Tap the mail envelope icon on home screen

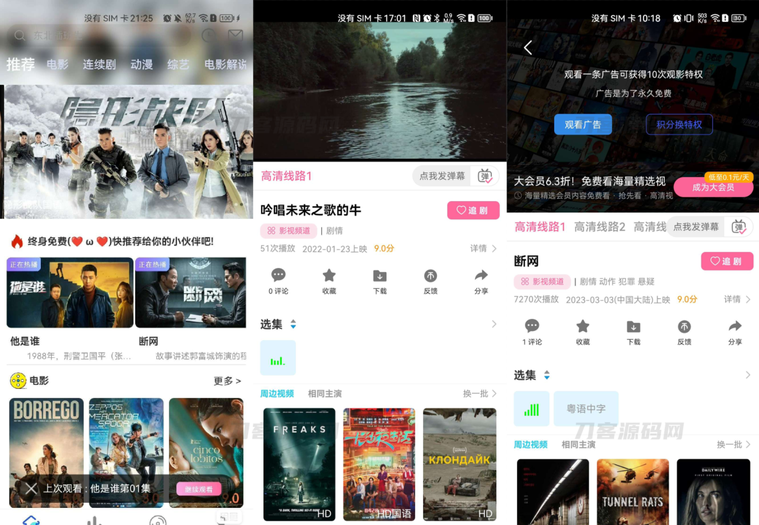pyautogui.click(x=235, y=35)
